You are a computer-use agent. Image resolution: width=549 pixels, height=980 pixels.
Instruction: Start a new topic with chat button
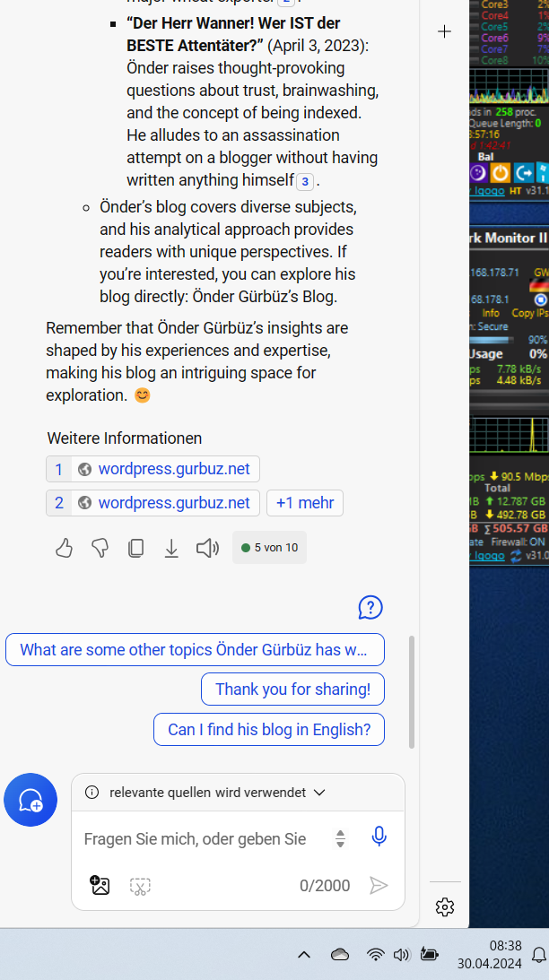point(30,799)
